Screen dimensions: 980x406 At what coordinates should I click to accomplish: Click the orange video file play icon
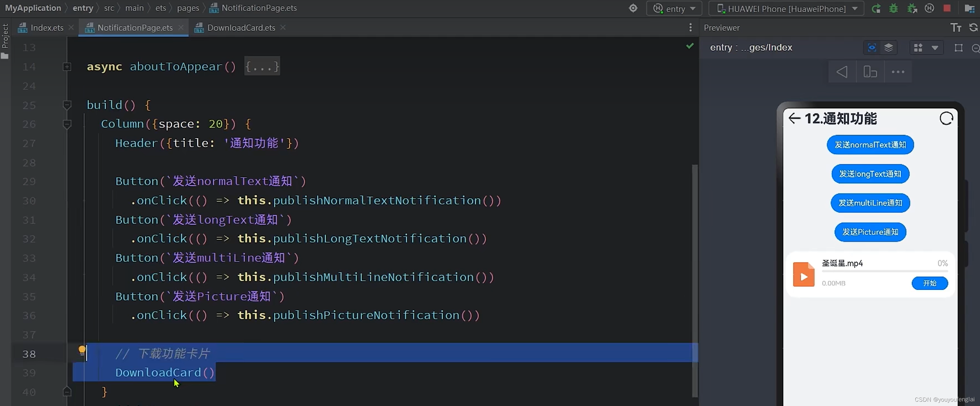(x=804, y=274)
